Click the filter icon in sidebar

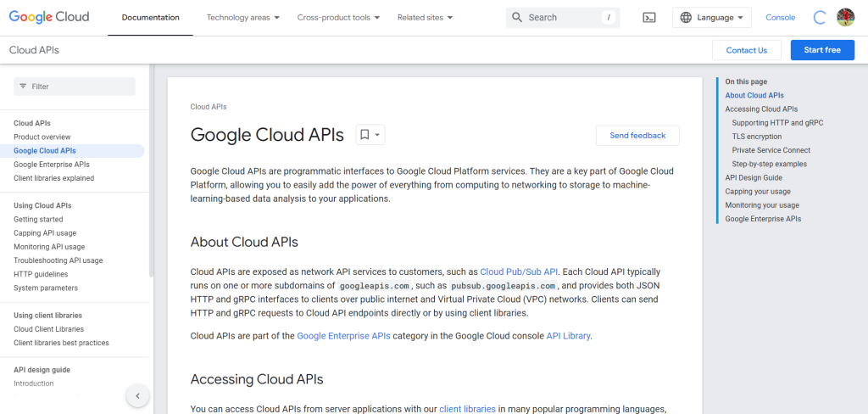pyautogui.click(x=23, y=87)
